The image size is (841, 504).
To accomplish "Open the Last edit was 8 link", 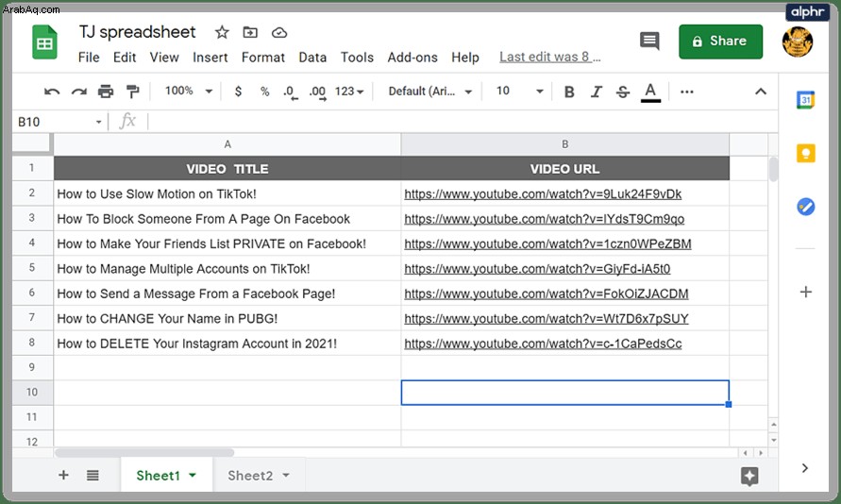I will (549, 57).
